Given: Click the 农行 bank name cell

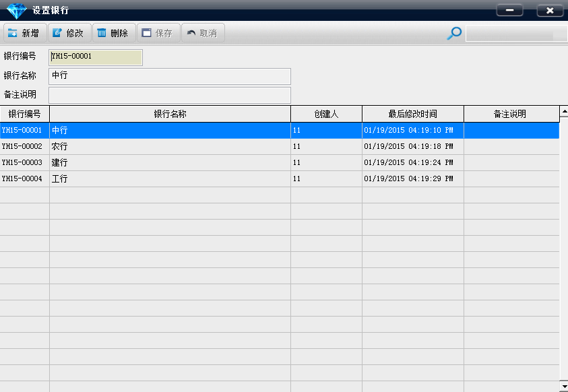Looking at the screenshot, I should (170, 147).
